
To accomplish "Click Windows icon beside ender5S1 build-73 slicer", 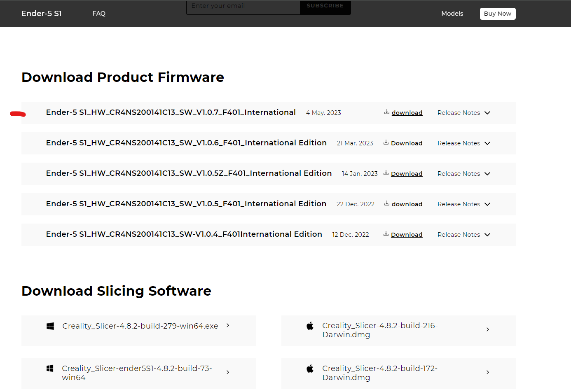I will point(50,369).
